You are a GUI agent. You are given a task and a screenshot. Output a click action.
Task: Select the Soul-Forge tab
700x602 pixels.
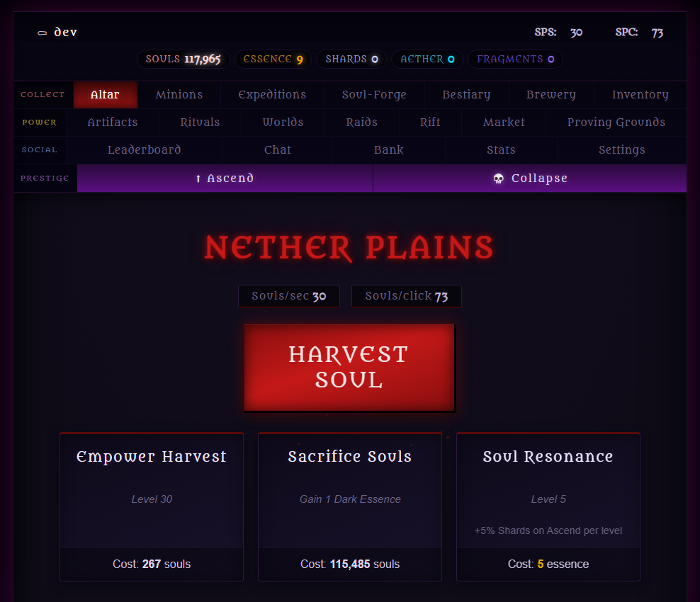(x=374, y=94)
